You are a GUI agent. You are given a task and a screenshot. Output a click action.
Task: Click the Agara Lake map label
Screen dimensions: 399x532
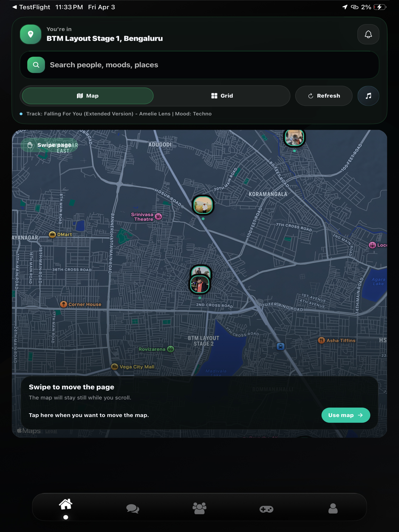click(x=378, y=281)
